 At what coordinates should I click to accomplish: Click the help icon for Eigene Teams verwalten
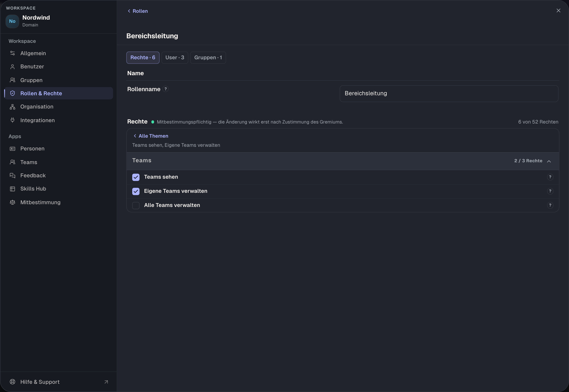[x=550, y=191]
